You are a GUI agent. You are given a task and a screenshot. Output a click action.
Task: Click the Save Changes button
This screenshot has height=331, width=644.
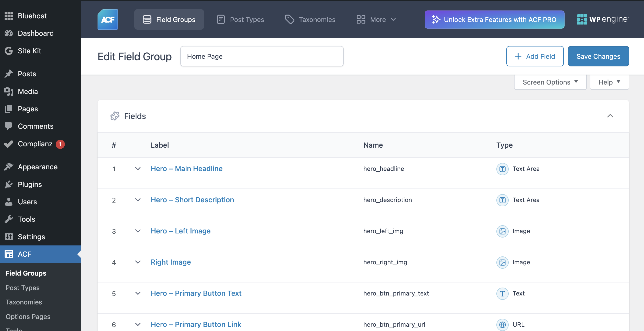(598, 56)
